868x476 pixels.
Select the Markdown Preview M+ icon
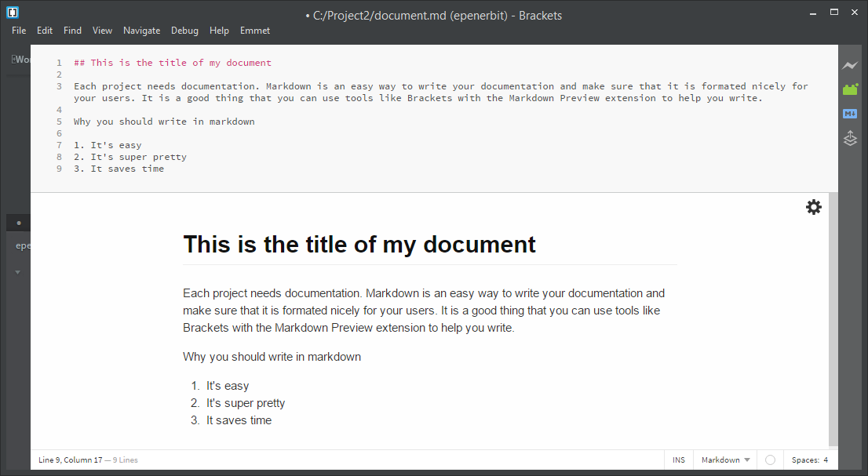(850, 113)
